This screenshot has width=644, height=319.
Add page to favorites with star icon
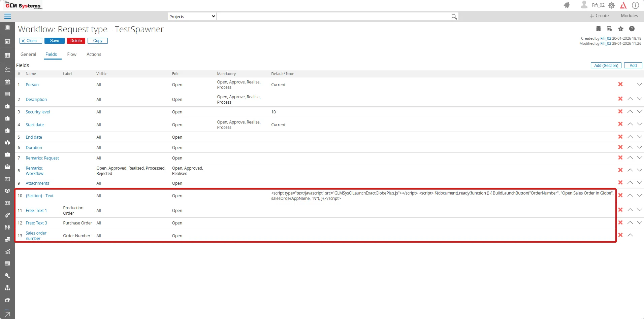tap(621, 29)
